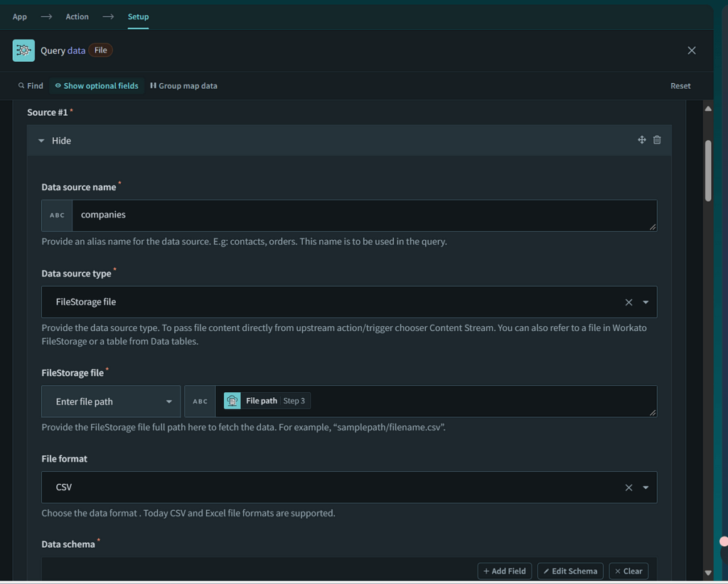728x584 pixels.
Task: Close the Query data setup panel
Action: pos(691,50)
